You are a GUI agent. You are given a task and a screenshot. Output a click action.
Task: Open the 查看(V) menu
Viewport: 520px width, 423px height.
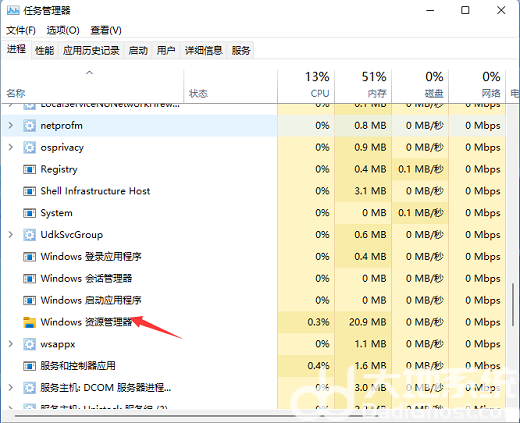pyautogui.click(x=106, y=30)
